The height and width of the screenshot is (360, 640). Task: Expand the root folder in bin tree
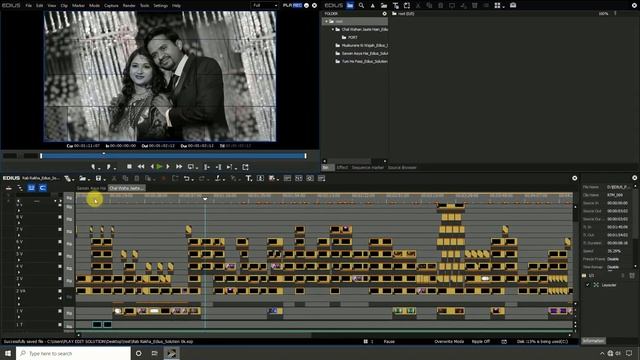pos(326,21)
